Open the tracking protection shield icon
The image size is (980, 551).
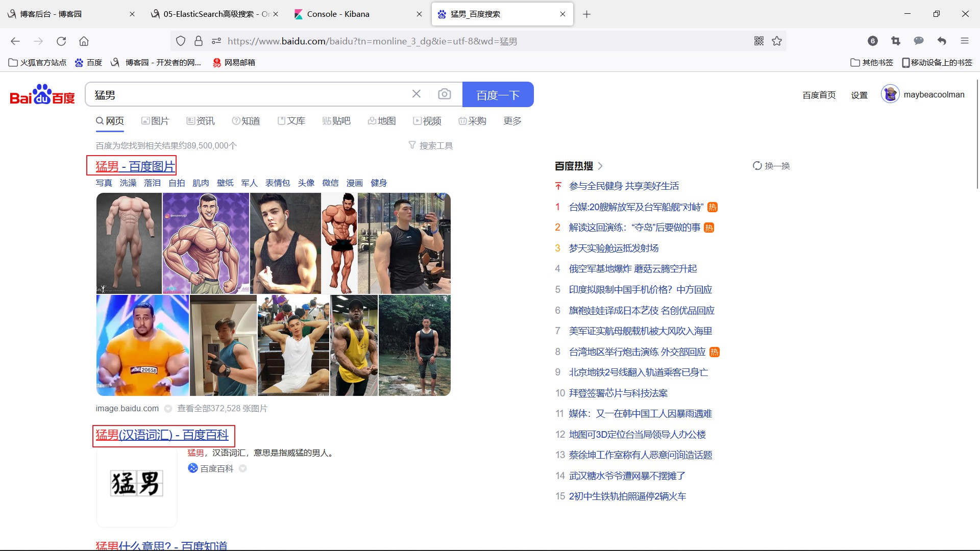click(181, 41)
